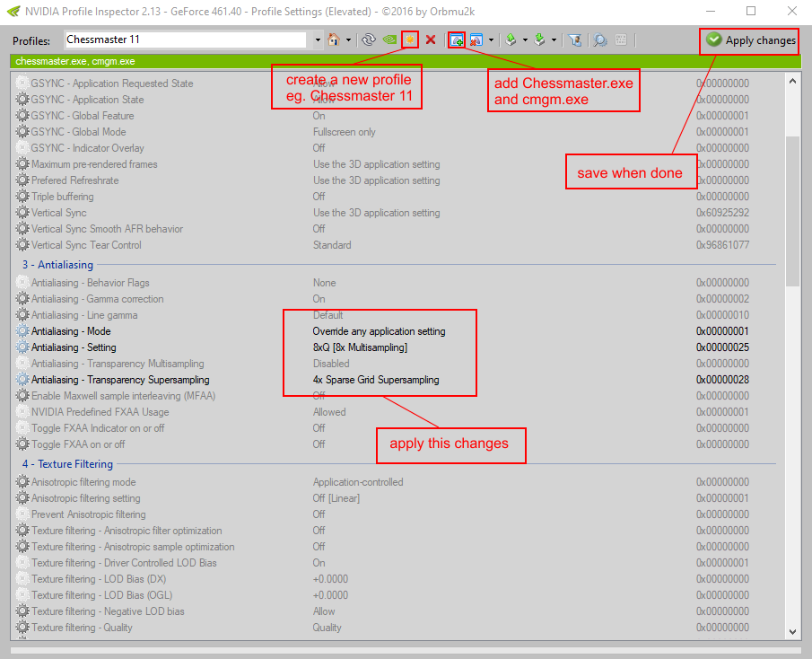Image resolution: width=812 pixels, height=659 pixels.
Task: Select the 'GSYNC - Global Feature' setting
Action: pos(83,116)
